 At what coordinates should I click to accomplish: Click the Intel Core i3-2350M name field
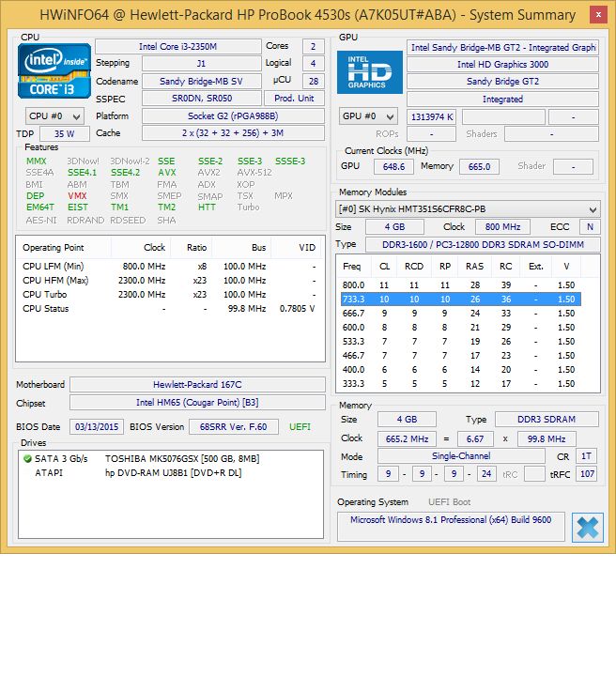[178, 47]
